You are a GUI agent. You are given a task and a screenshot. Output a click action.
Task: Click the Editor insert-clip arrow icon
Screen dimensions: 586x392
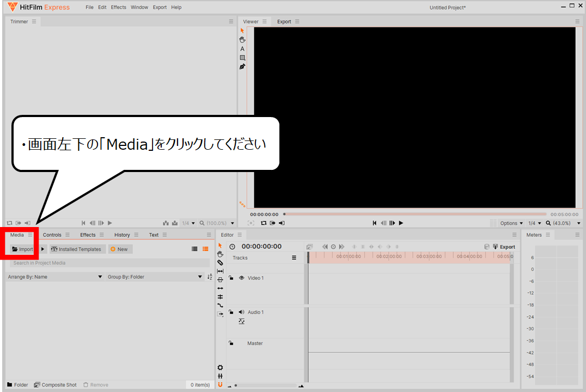coord(220,314)
